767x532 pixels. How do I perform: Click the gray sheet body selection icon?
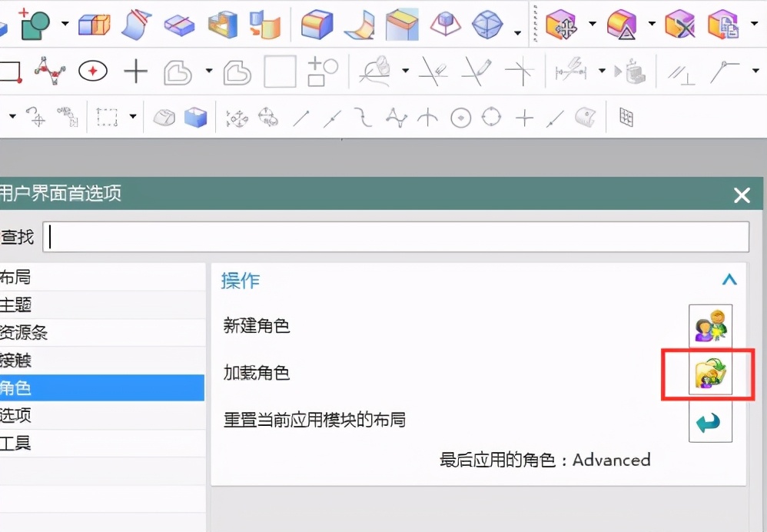[x=164, y=118]
